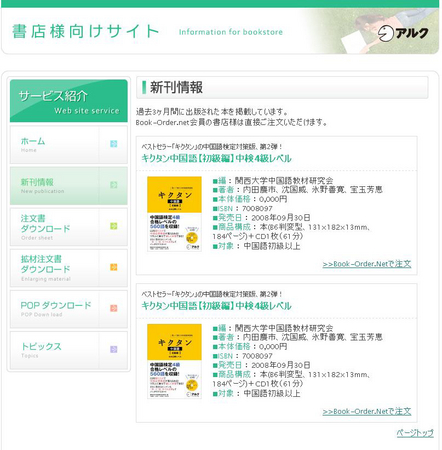The width and height of the screenshot is (442, 450).
Task: Open the POPダウンロード menu item
Action: 69,309
